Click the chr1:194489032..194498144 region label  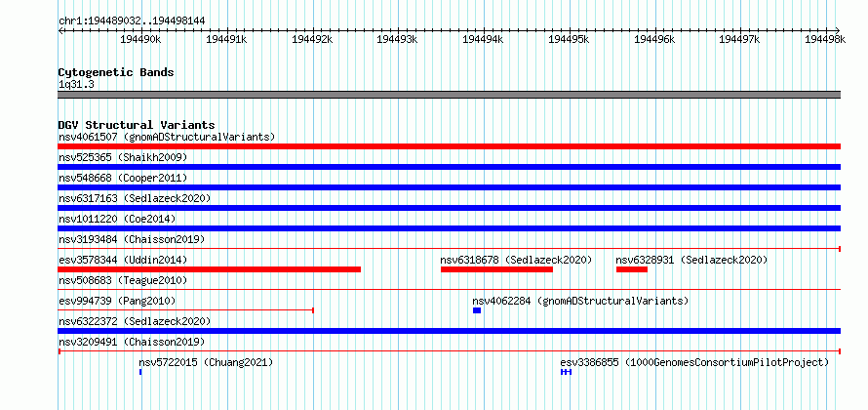132,20
